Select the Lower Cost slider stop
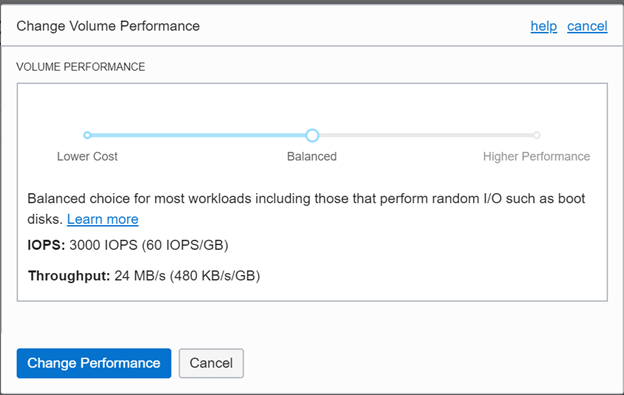The width and height of the screenshot is (624, 395). [x=87, y=135]
